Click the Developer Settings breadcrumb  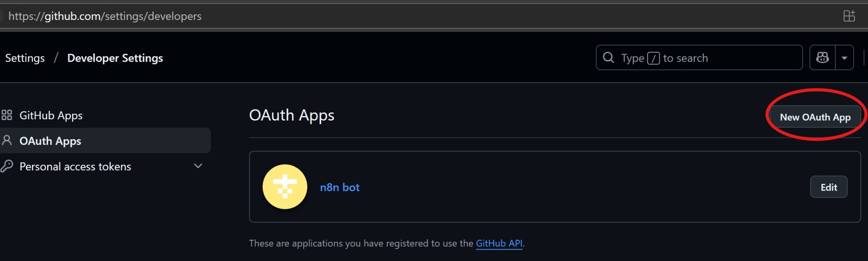coord(115,58)
